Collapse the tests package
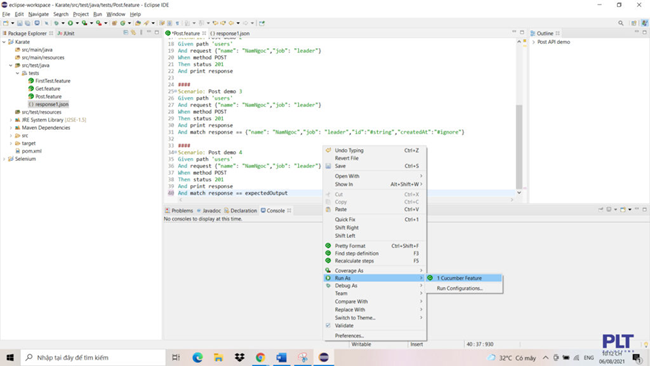Screen dimensions: 650x366 click(17, 73)
